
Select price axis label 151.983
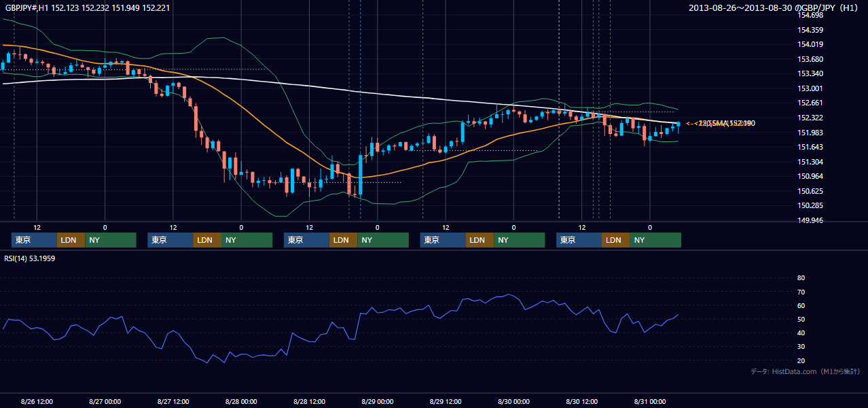point(810,133)
